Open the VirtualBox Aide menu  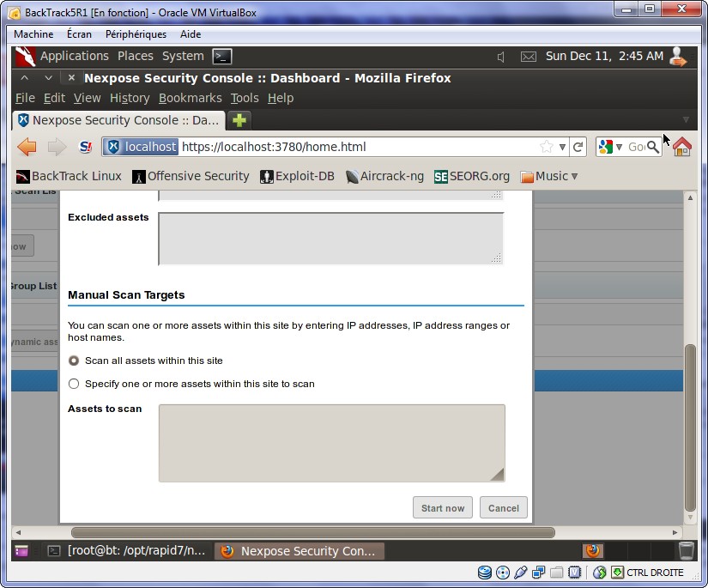pyautogui.click(x=191, y=34)
